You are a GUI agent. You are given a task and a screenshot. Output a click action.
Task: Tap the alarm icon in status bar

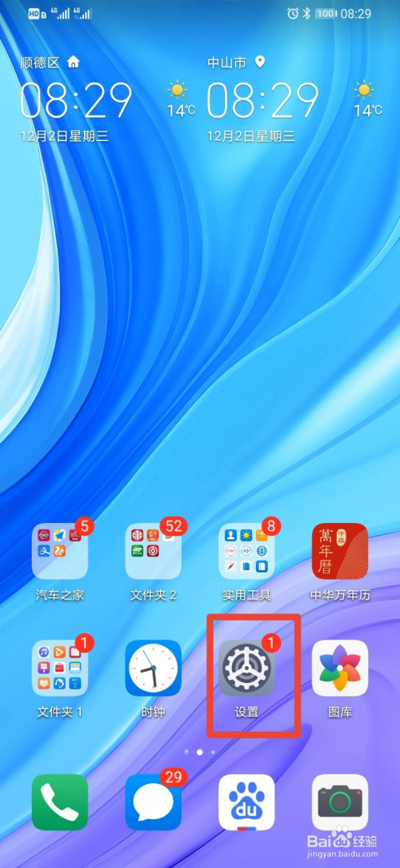pyautogui.click(x=293, y=14)
